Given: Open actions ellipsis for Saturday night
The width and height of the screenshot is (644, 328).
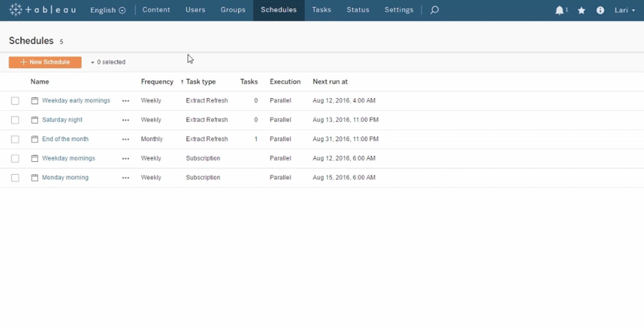Looking at the screenshot, I should (x=126, y=120).
